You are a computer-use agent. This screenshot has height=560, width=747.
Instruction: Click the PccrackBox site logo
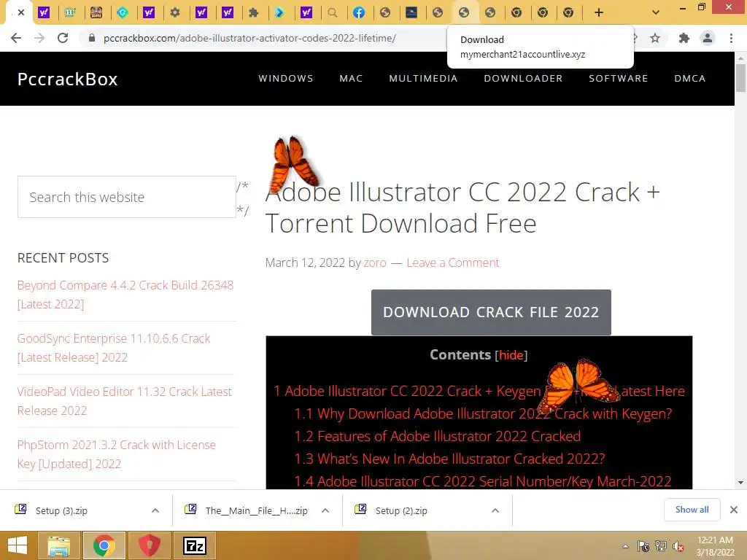[x=67, y=79]
